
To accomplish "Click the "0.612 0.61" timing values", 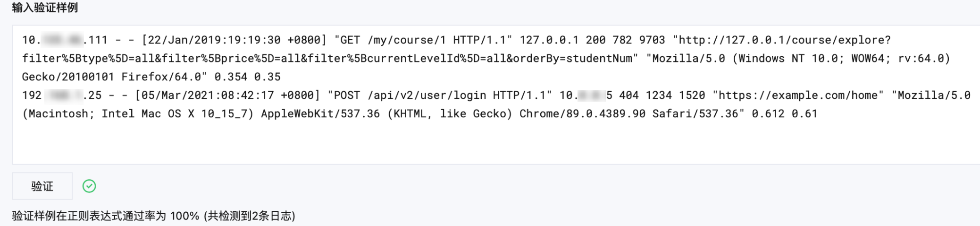I will pyautogui.click(x=784, y=114).
